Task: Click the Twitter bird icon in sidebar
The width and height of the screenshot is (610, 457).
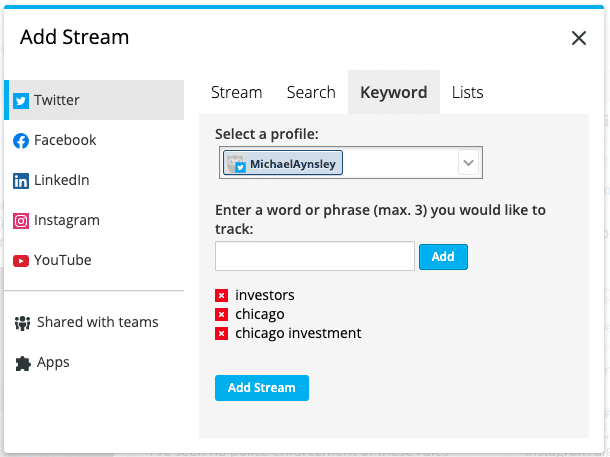Action: 21,101
